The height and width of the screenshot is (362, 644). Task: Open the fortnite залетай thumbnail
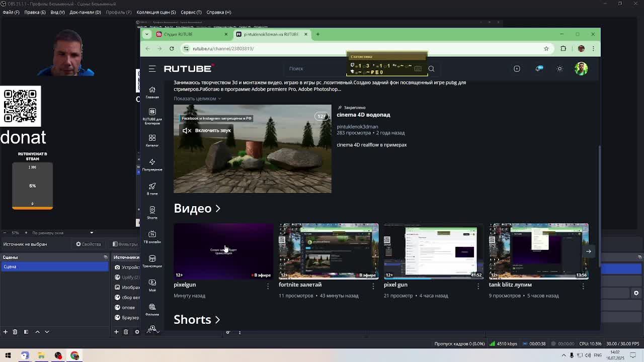coord(329,251)
